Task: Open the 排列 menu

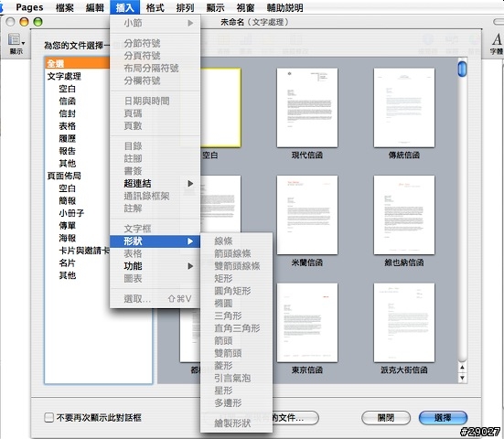Action: tap(185, 7)
